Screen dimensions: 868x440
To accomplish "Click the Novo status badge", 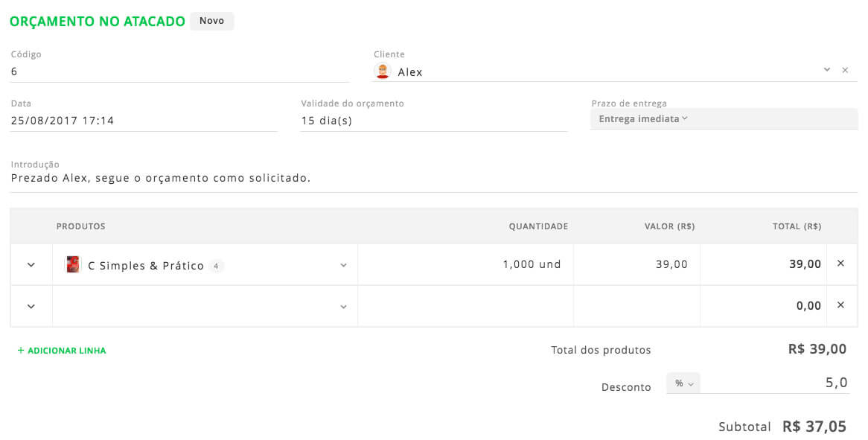I will 212,21.
